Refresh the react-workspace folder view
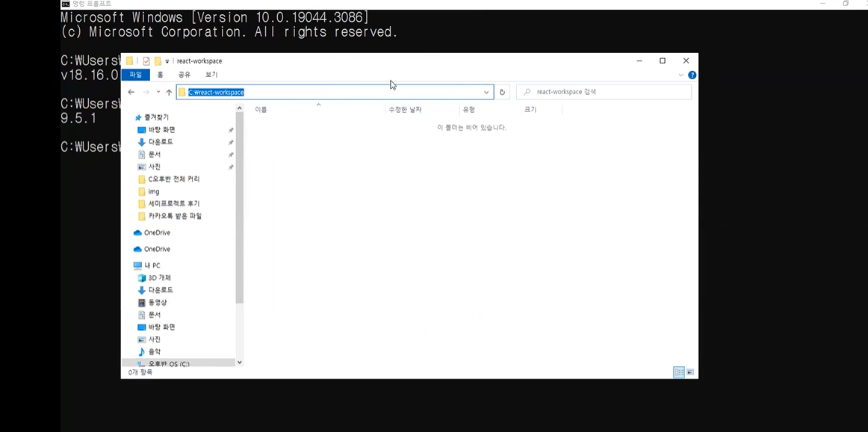The width and height of the screenshot is (868, 432). (502, 92)
